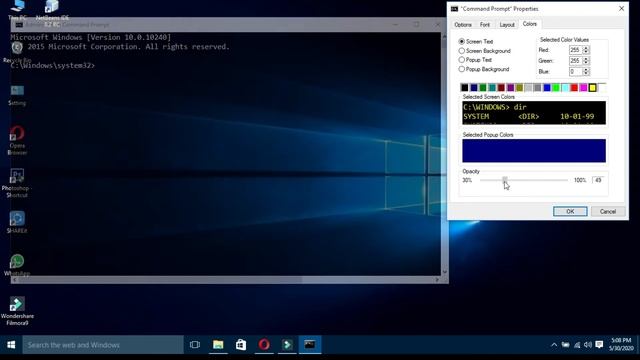Click the taskbar clock showing 5:08 PM
This screenshot has width=640, height=360.
[621, 344]
